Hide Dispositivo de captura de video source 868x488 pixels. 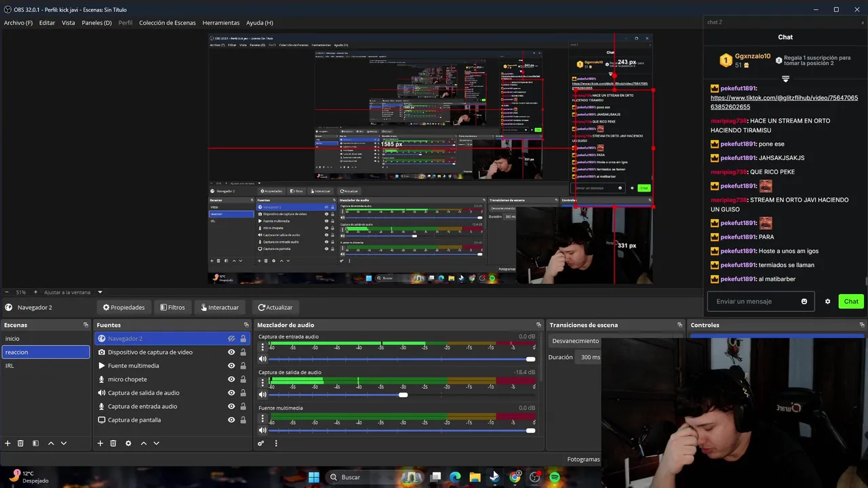click(231, 352)
